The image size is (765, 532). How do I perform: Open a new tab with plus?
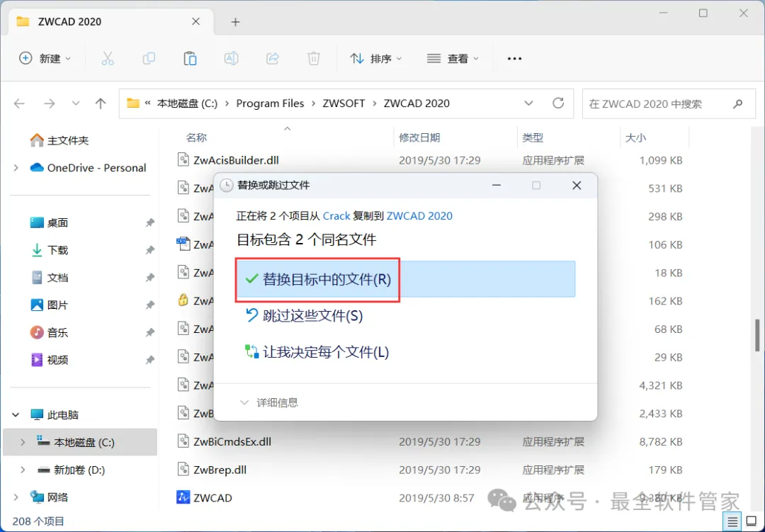point(235,22)
